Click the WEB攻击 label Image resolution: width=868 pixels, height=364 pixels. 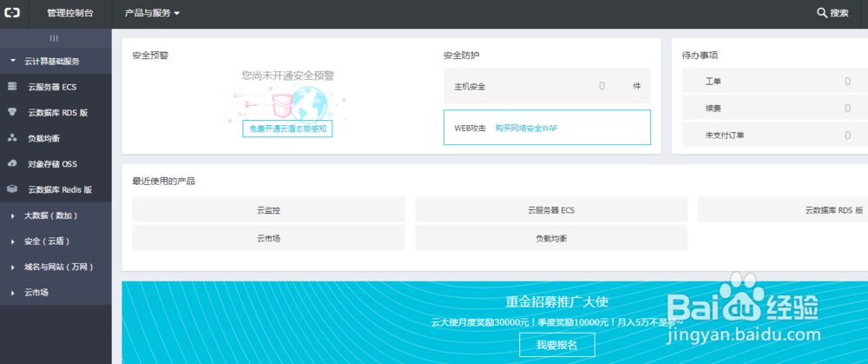[470, 128]
